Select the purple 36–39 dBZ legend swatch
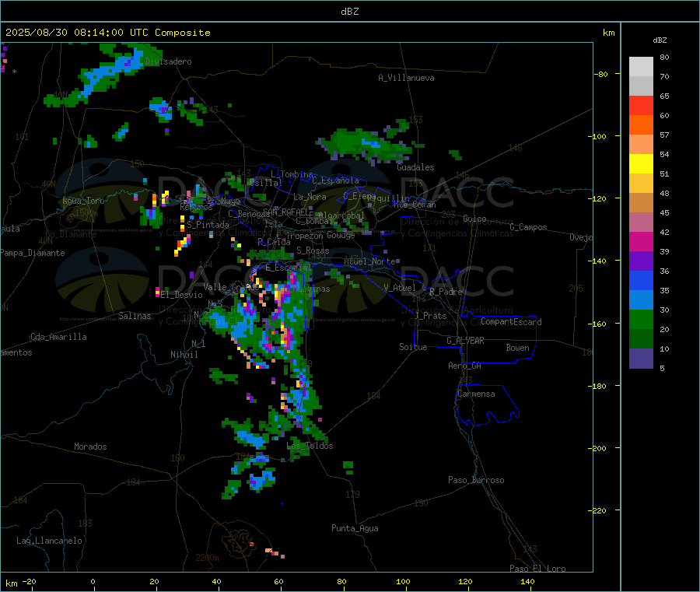 click(x=641, y=261)
